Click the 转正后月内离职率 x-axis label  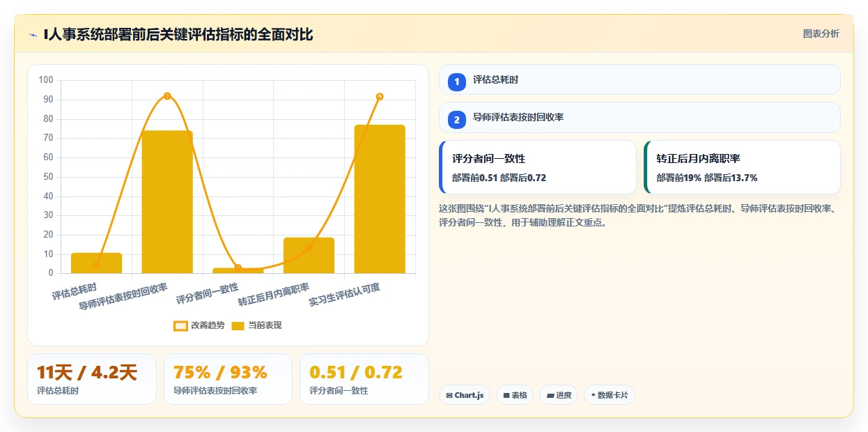[273, 295]
